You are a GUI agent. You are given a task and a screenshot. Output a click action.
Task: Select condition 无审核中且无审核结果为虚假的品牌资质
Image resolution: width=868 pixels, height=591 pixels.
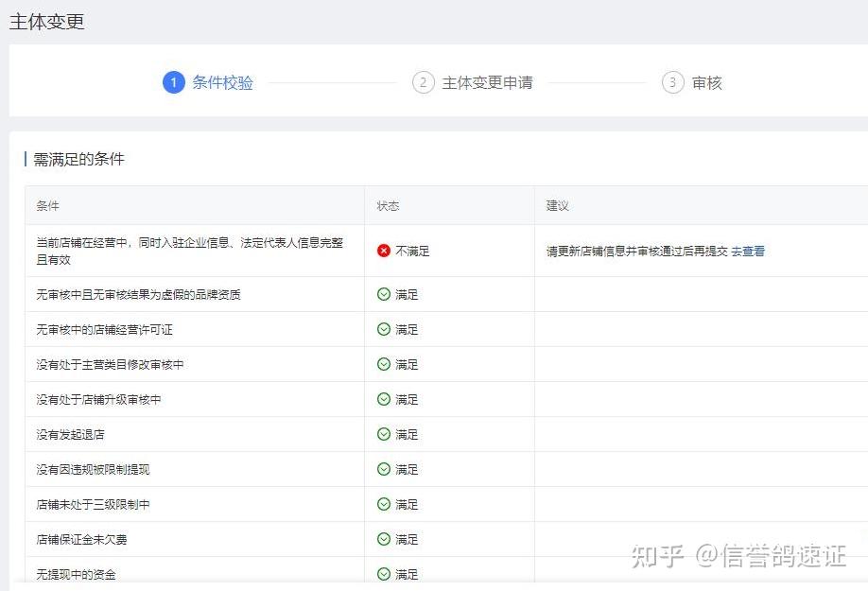point(138,294)
